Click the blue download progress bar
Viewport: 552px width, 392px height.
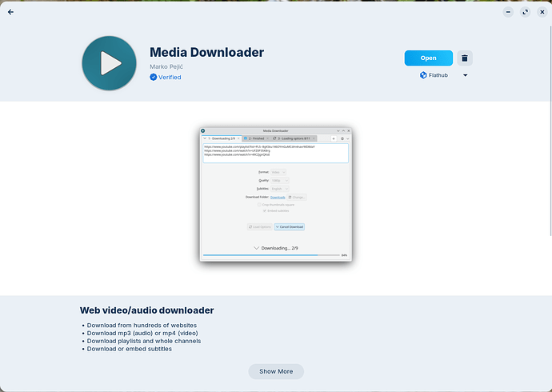271,255
